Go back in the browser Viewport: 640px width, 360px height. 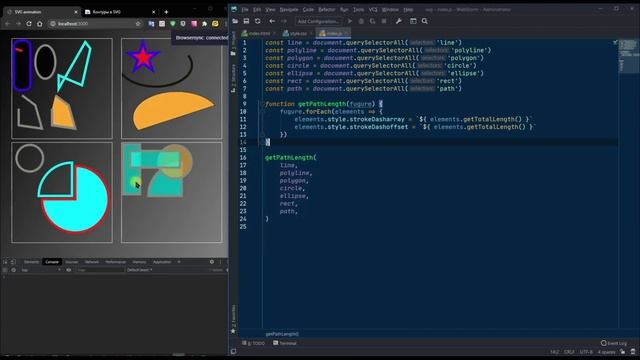(7, 24)
